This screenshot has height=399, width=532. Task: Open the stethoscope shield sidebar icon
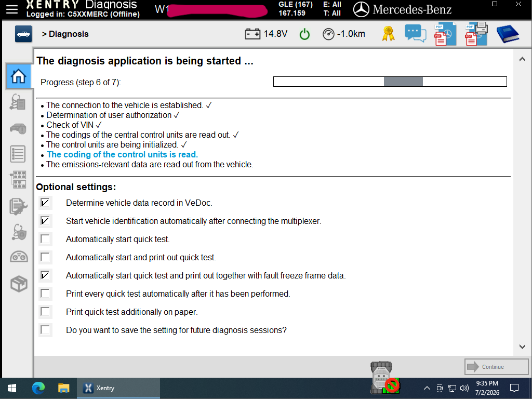click(18, 232)
